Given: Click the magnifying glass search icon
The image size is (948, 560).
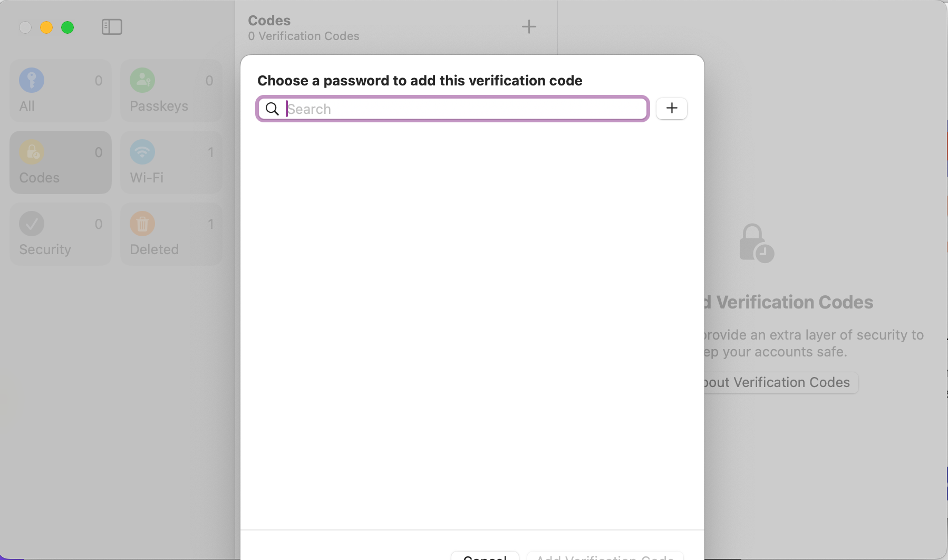Looking at the screenshot, I should (x=272, y=109).
